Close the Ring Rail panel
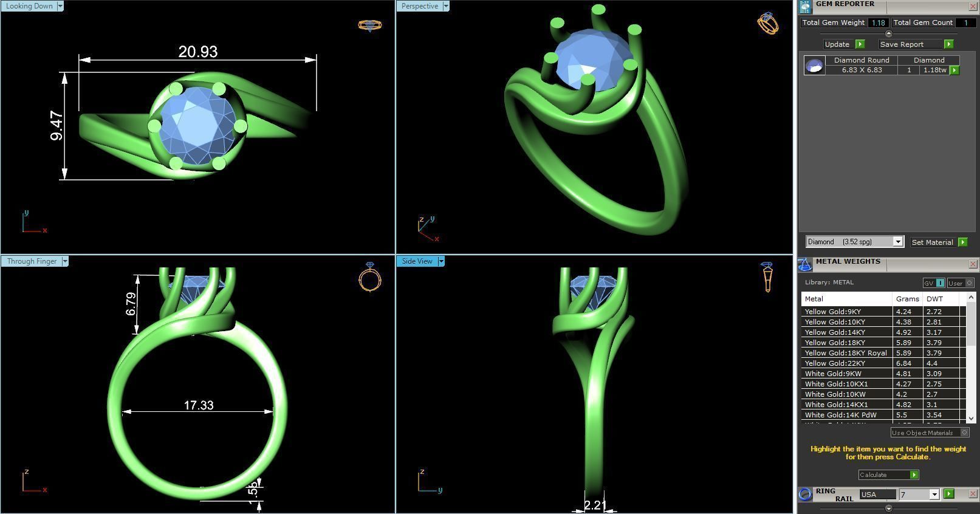 click(x=973, y=493)
